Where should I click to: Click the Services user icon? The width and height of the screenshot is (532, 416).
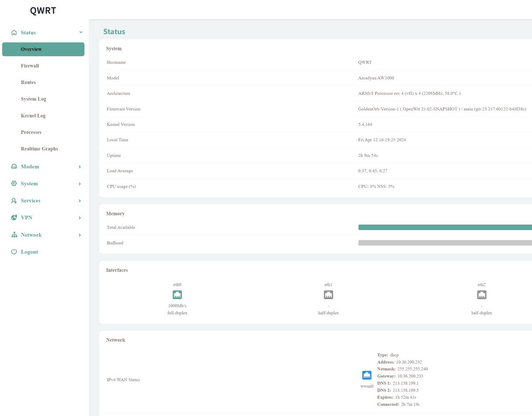(x=14, y=201)
